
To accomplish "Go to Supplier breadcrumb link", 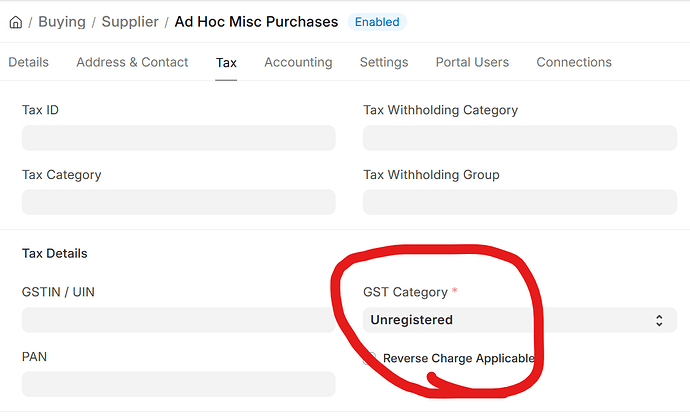I will coord(130,22).
